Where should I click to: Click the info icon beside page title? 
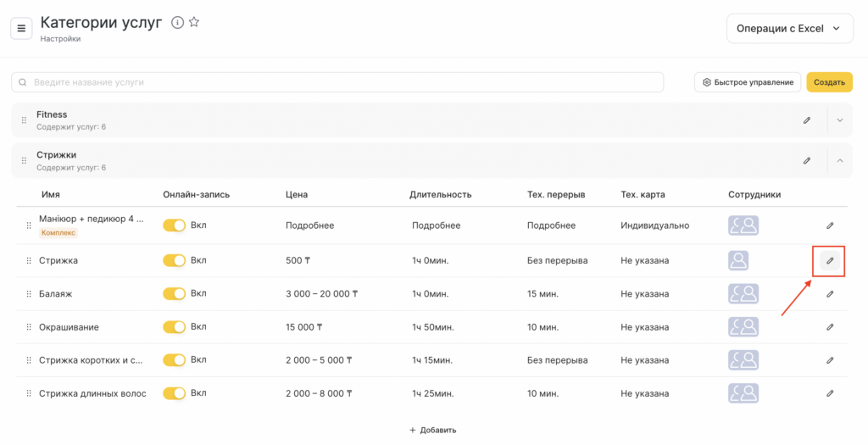(x=177, y=23)
